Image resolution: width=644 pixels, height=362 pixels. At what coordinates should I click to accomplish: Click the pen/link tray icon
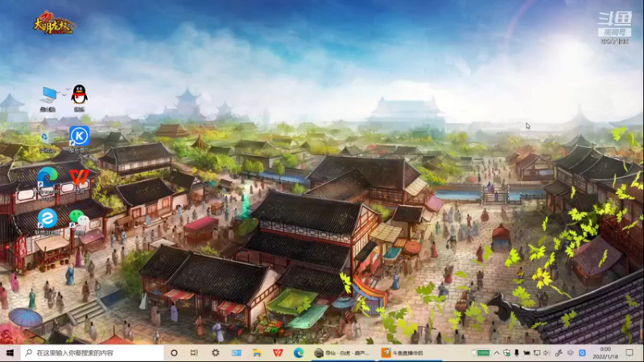coord(559,352)
